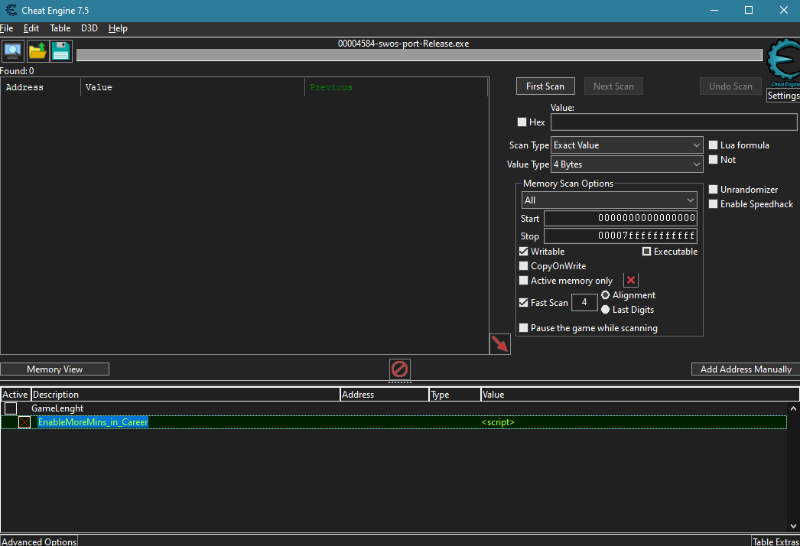This screenshot has height=546, width=800.
Task: Enable the Hex checkbox
Action: (x=522, y=122)
